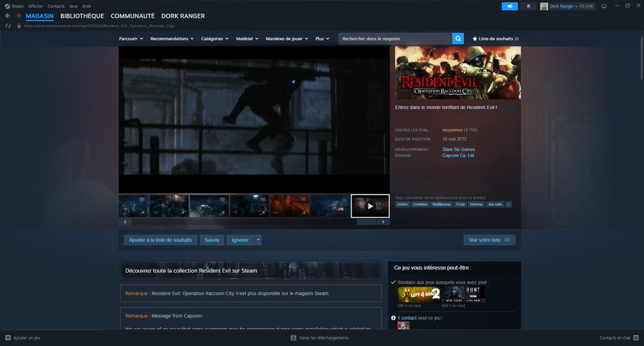Image resolution: width=644 pixels, height=346 pixels.
Task: Reload the store page
Action: (8, 26)
